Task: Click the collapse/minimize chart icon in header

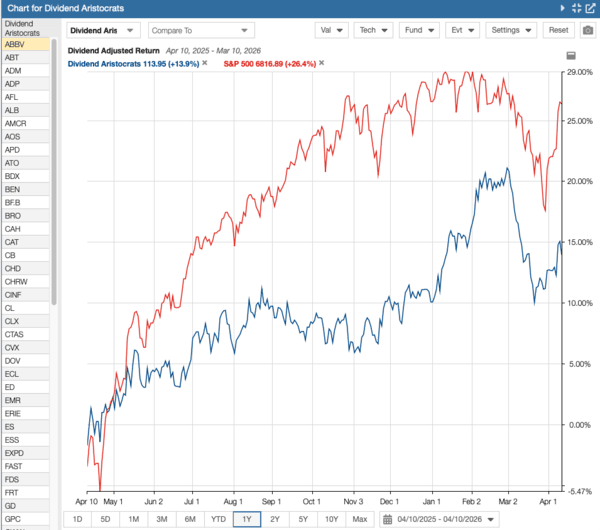Action: point(576,8)
